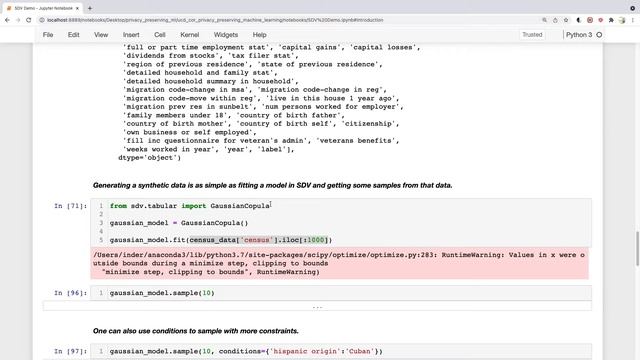Click the site info icon beside the URL
Image resolution: width=640 pixels, height=360 pixels.
[42, 20]
